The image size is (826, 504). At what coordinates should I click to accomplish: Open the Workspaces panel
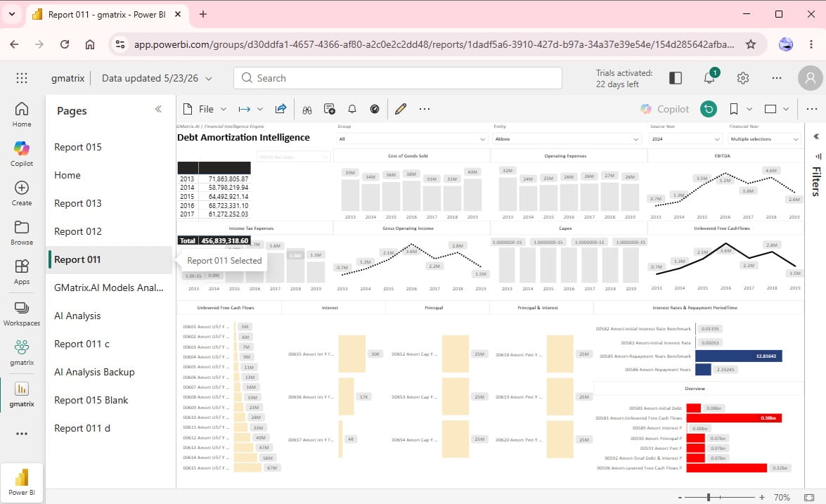click(22, 314)
